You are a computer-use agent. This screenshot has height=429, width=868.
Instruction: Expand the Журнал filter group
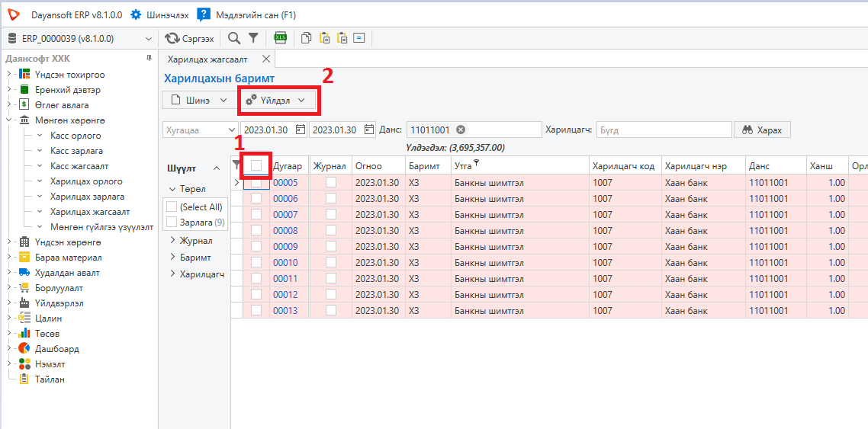click(172, 240)
